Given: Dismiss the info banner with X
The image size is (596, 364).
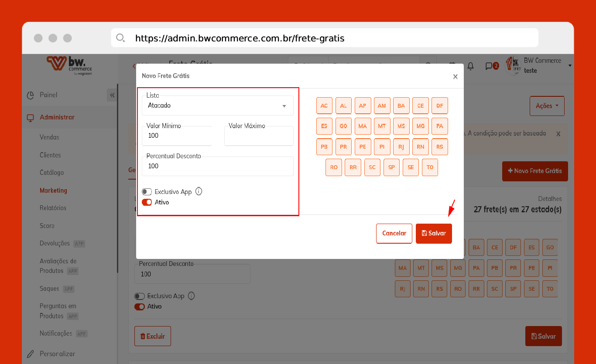Looking at the screenshot, I should (558, 134).
